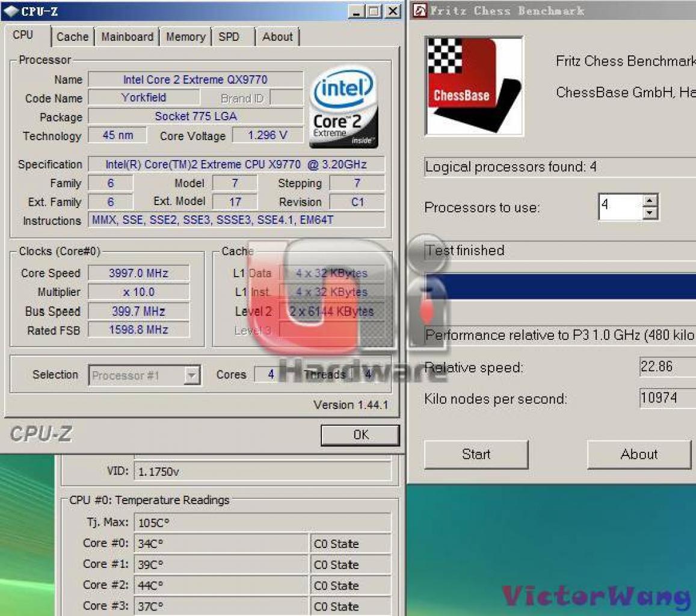Click the Core Speed value '3997.0 MHz'
Image resolution: width=696 pixels, height=616 pixels.
[x=138, y=273]
